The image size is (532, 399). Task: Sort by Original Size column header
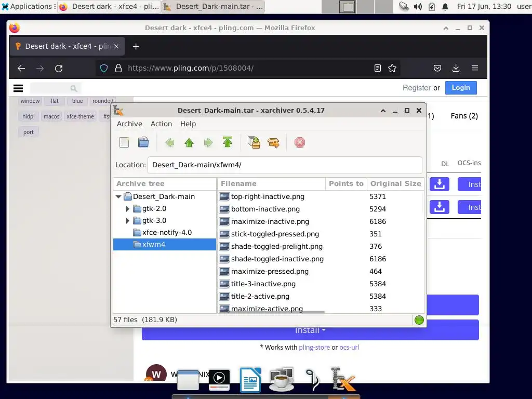tap(395, 183)
